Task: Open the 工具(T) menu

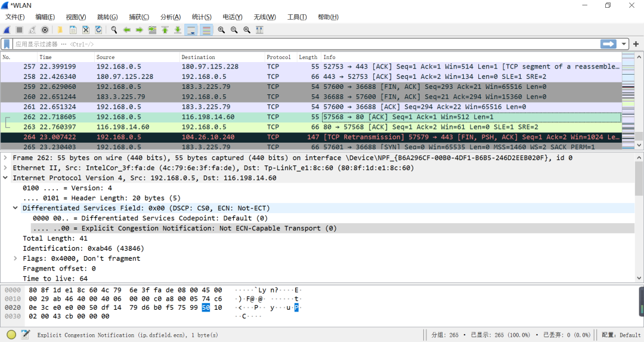Action: tap(297, 17)
